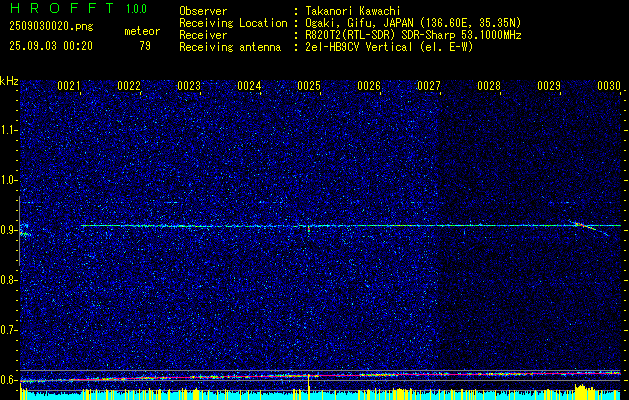
Task: Click time marker 0021
Action: tap(69, 86)
